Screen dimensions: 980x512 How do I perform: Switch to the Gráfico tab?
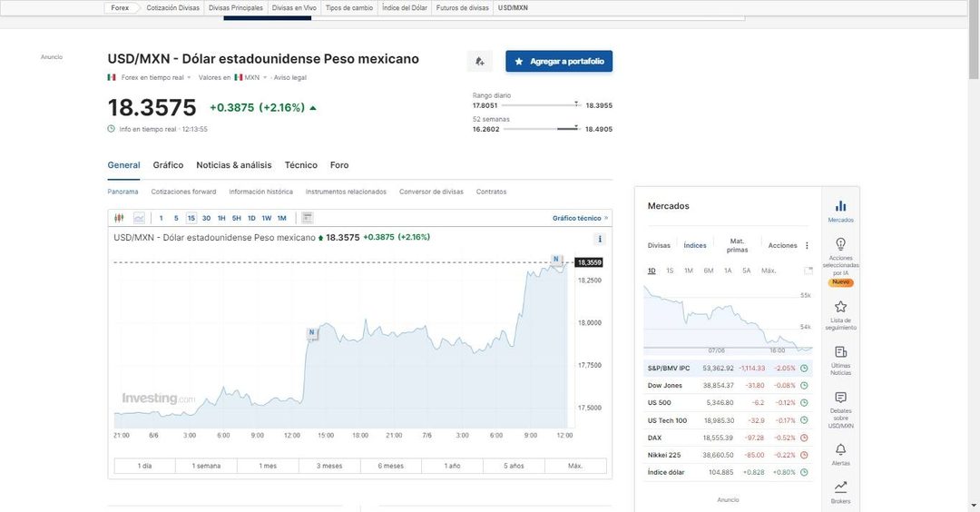tap(168, 165)
